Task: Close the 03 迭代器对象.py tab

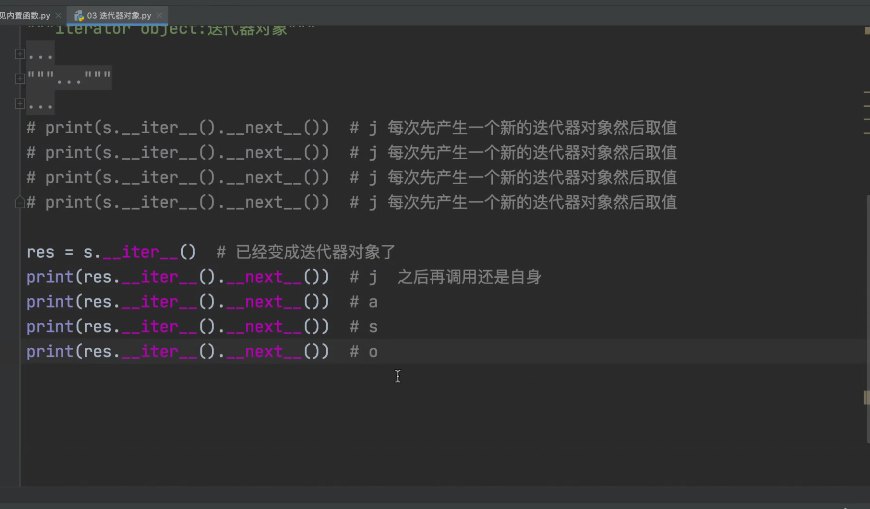Action: coord(159,16)
